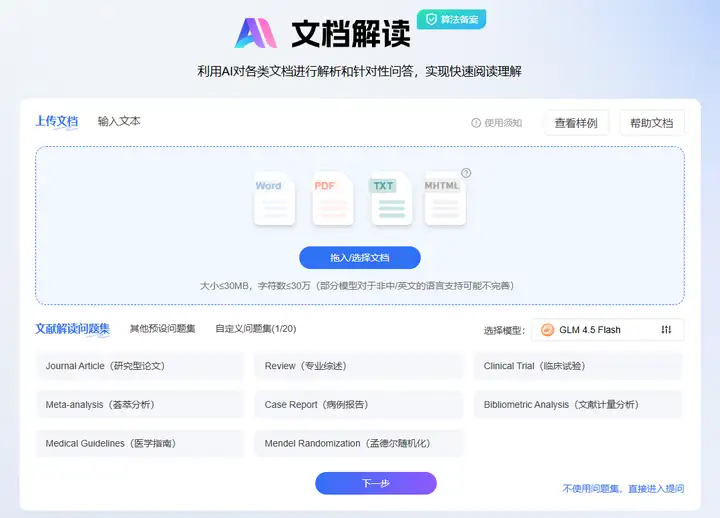
Task: Choose Clinical Trial (临床试验) option
Action: coord(578,366)
